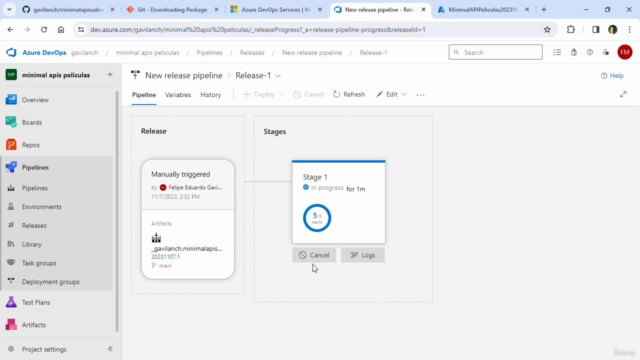Viewport: 640px width, 360px height.
Task: Click the minimal apis peliculas breadcrumb
Action: pyautogui.click(x=147, y=53)
